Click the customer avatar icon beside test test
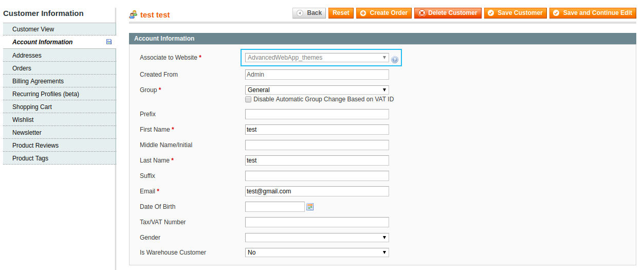The height and width of the screenshot is (270, 644). [x=133, y=14]
